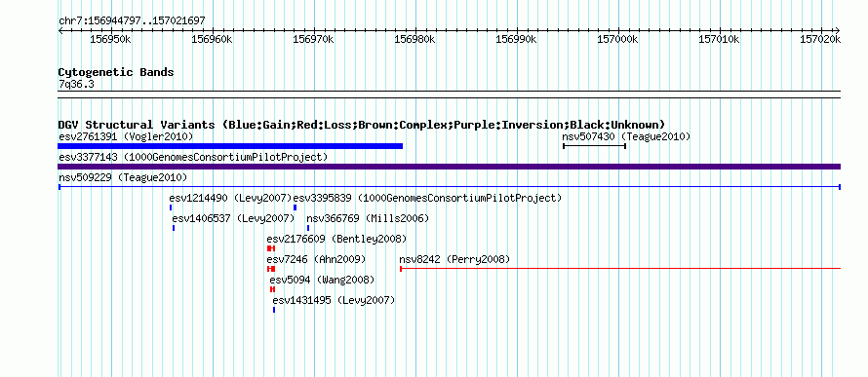Click the 156980k ruler label
The image size is (868, 377).
tap(414, 40)
